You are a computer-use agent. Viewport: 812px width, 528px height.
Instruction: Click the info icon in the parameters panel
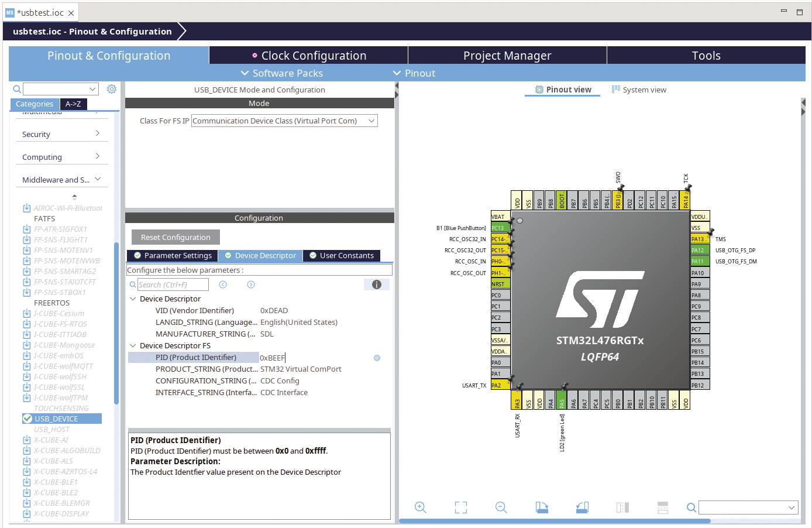tap(377, 284)
